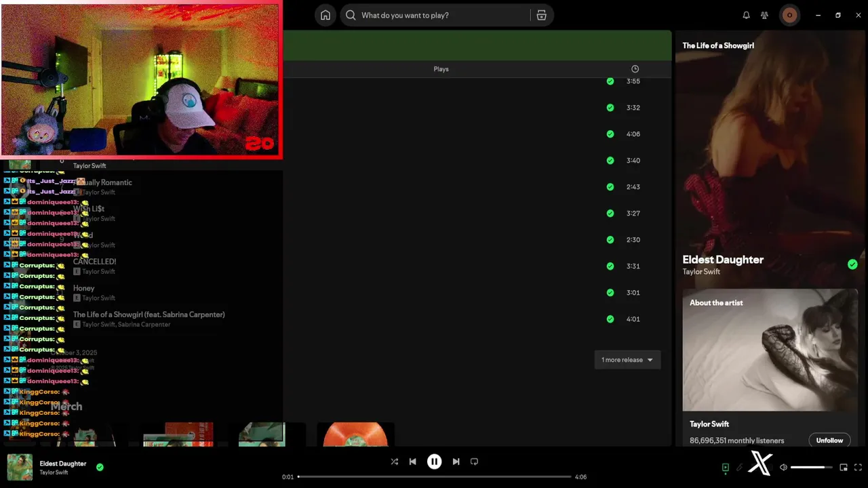Open 'Eldest Daughter' link in player bar
This screenshot has width=868, height=488.
[x=63, y=464]
